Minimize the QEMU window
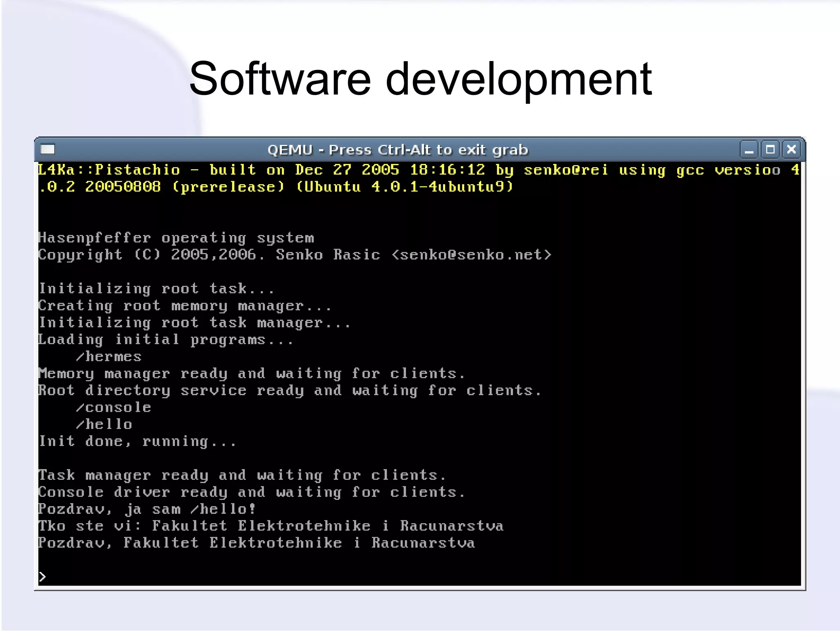840x631 pixels. click(x=749, y=150)
